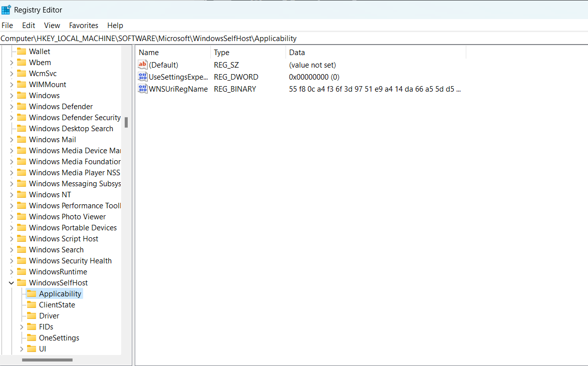Click the ClientState folder icon
Viewport: 588px width, 366px height.
[32, 305]
